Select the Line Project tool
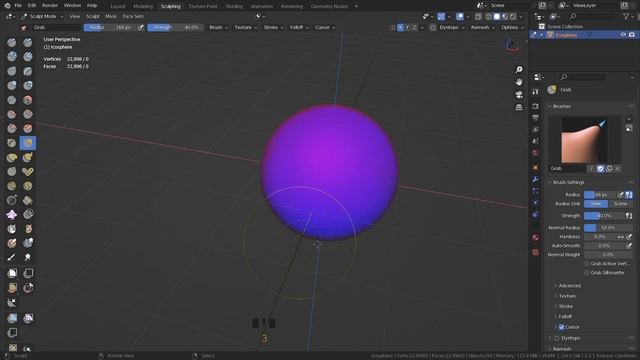Image resolution: width=640 pixels, height=360 pixels. click(12, 302)
